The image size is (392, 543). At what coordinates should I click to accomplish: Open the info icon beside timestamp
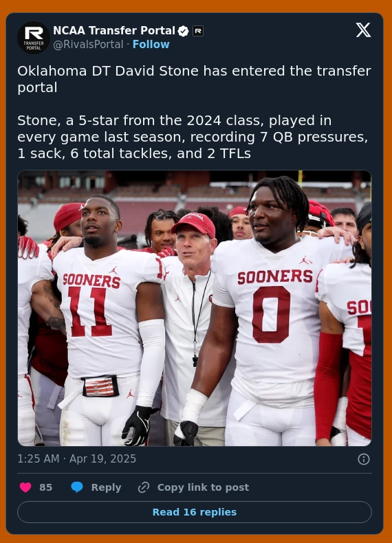pyautogui.click(x=364, y=459)
